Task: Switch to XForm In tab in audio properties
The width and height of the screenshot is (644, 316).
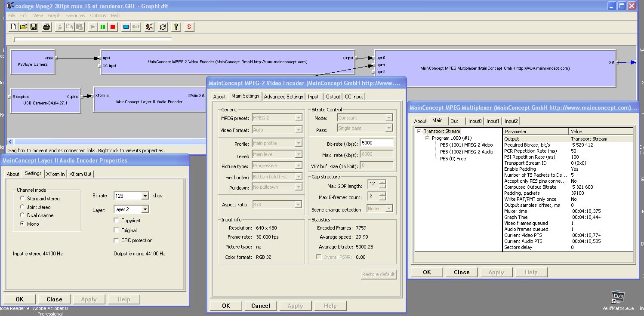Action: pyautogui.click(x=56, y=174)
